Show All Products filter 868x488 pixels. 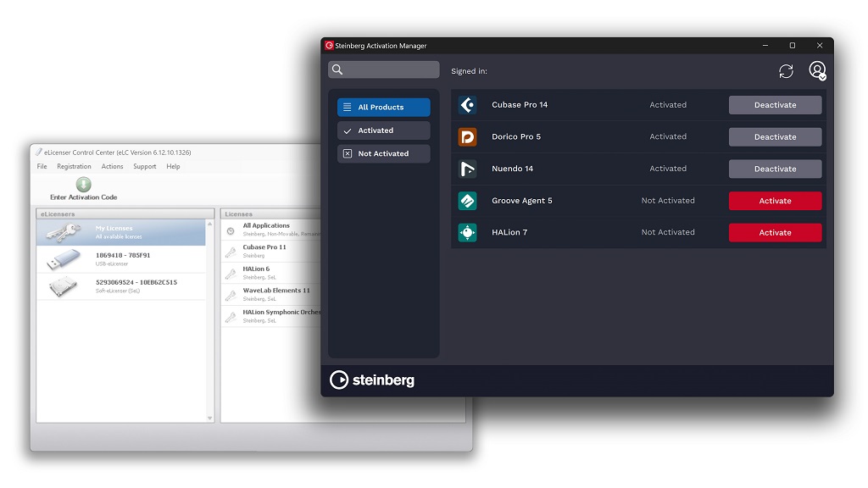(384, 108)
